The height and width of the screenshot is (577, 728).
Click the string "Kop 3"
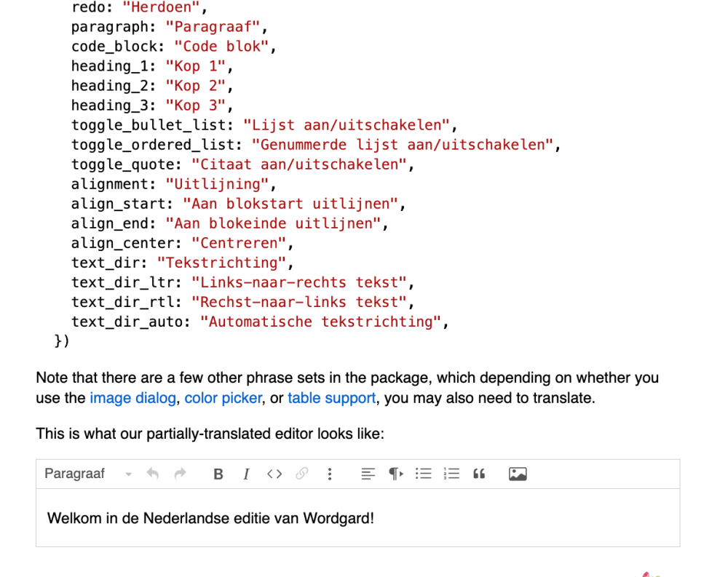click(195, 106)
